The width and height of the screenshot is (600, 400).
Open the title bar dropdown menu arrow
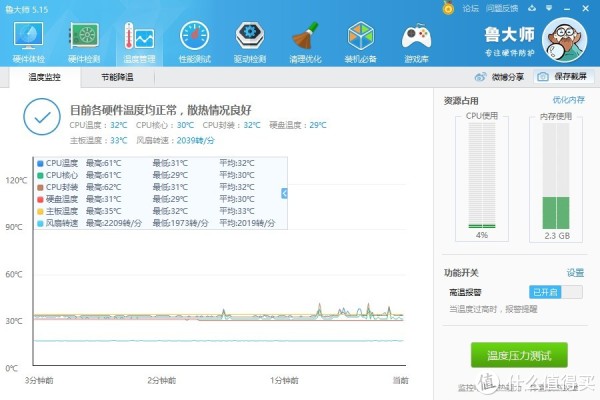(x=549, y=8)
